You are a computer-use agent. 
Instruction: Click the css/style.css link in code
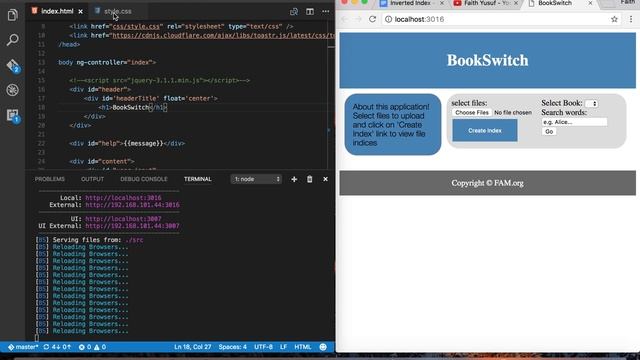click(x=136, y=27)
